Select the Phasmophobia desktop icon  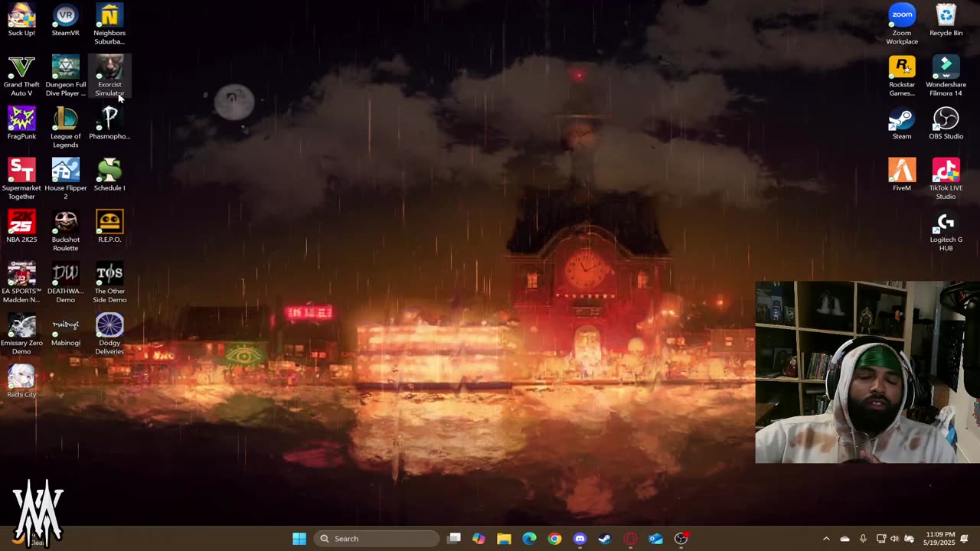tap(109, 123)
